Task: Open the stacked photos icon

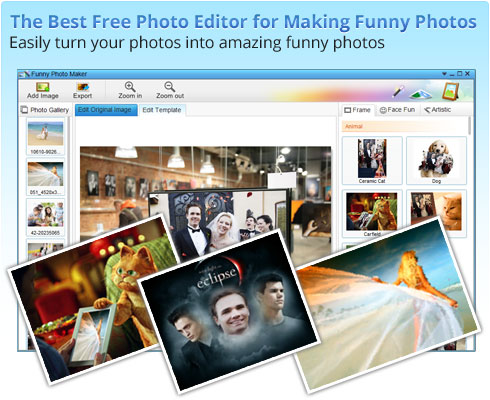Action: pyautogui.click(x=420, y=94)
